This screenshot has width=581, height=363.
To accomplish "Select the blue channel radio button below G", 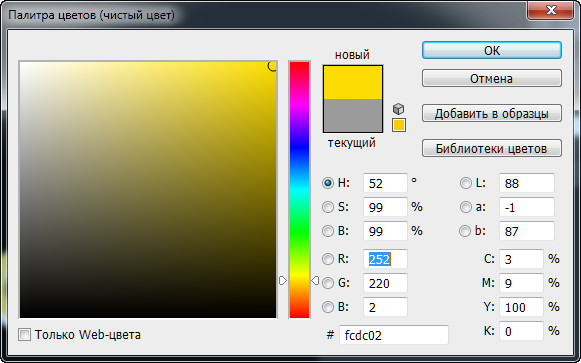I will [328, 307].
